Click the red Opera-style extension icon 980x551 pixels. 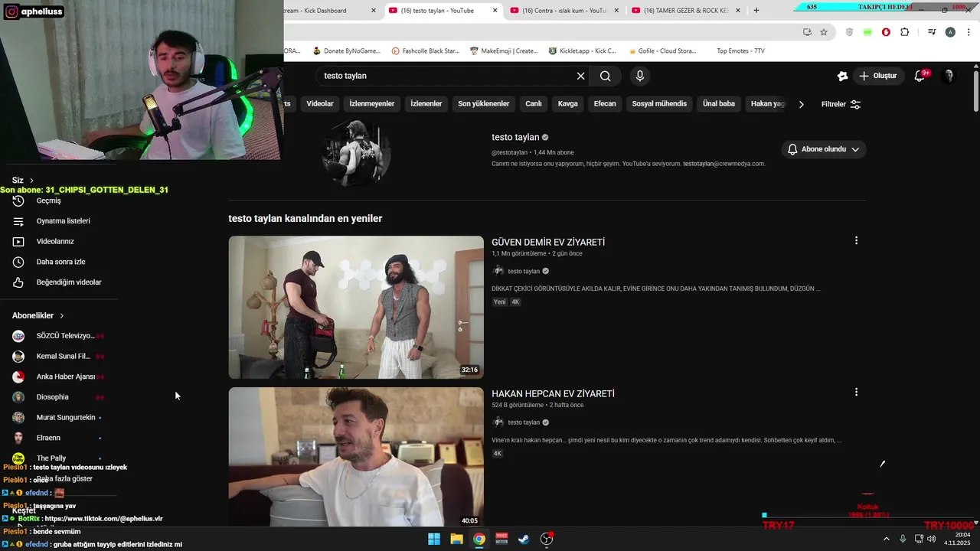[x=886, y=32]
